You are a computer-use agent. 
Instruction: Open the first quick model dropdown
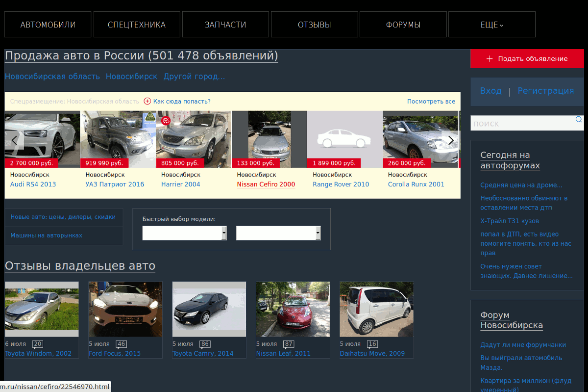(184, 233)
